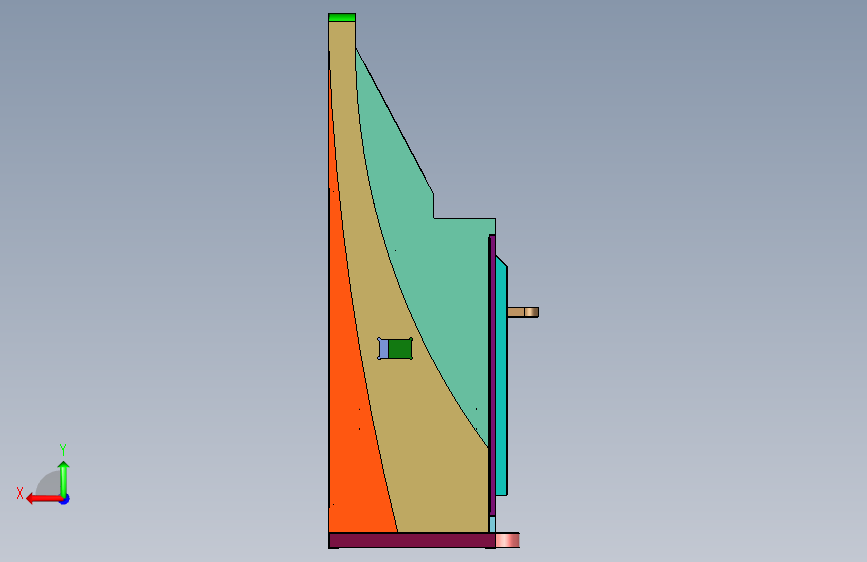Select the thin purple vertical strip
867x562 pixels.
click(492, 375)
